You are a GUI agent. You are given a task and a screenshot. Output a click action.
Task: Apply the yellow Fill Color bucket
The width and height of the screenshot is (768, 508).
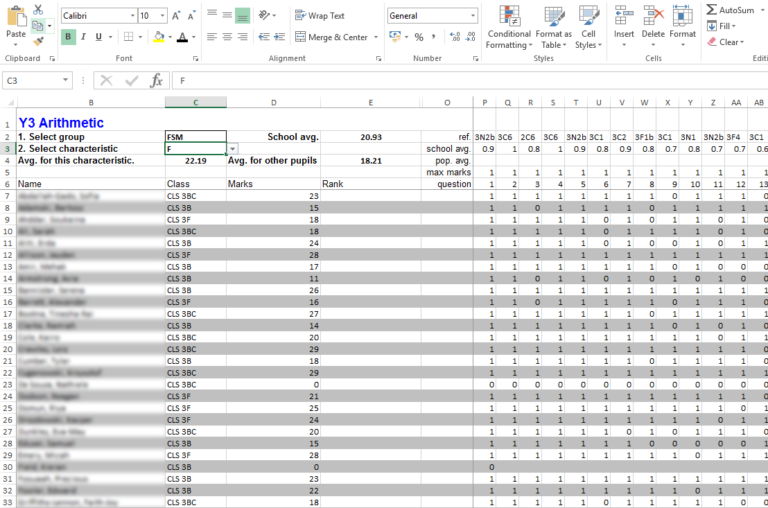coord(159,37)
